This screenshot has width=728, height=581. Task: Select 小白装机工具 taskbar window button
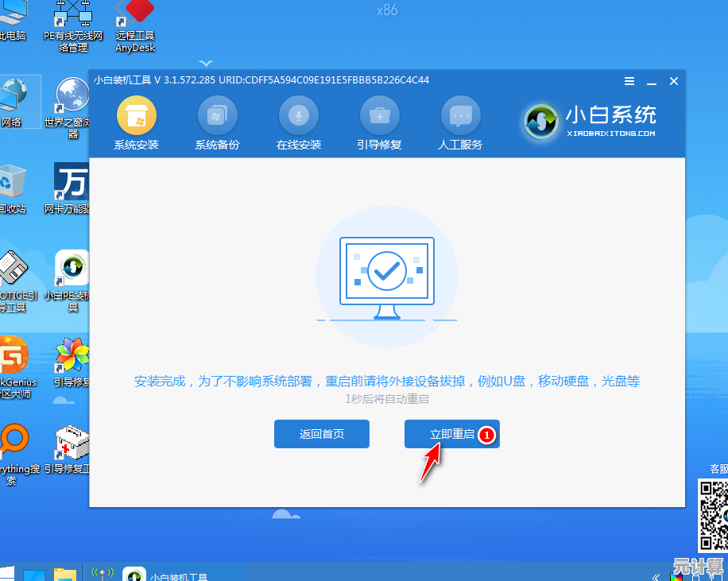pyautogui.click(x=168, y=575)
